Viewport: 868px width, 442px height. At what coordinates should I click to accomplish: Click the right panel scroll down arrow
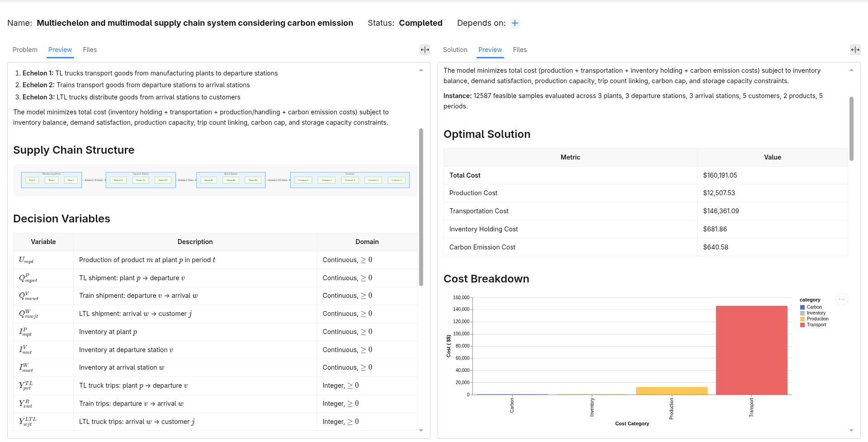[x=851, y=431]
